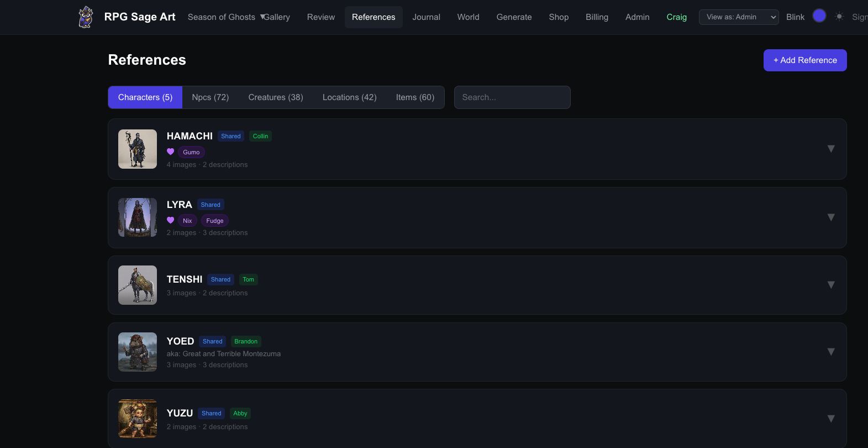Expand the TENSHI reference details
Screen dimensions: 868x448
830,285
